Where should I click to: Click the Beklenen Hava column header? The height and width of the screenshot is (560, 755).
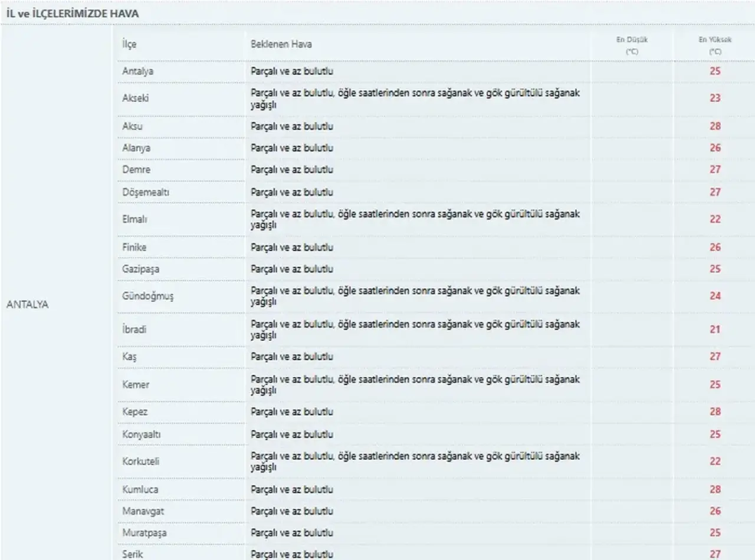pyautogui.click(x=281, y=44)
